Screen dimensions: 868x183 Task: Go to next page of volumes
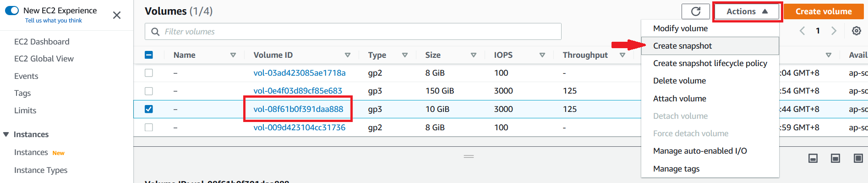tap(834, 31)
